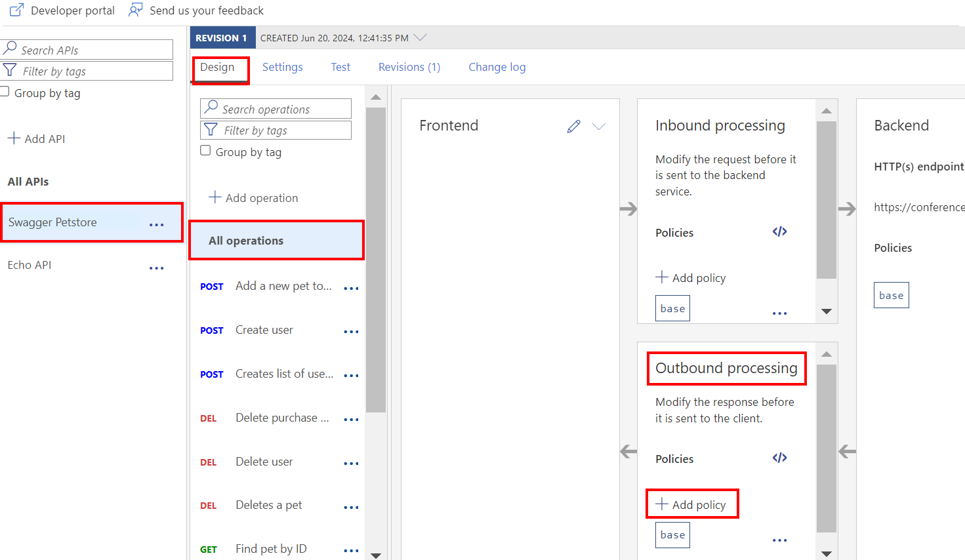
Task: Click Add policy under Inbound processing
Action: click(x=691, y=277)
